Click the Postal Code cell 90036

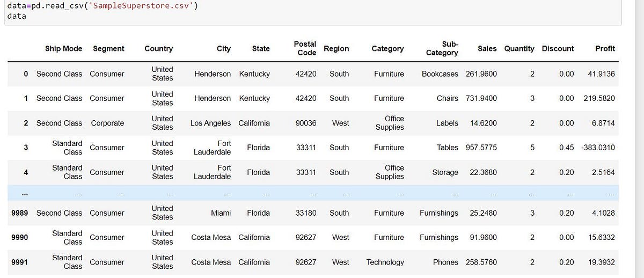[306, 123]
